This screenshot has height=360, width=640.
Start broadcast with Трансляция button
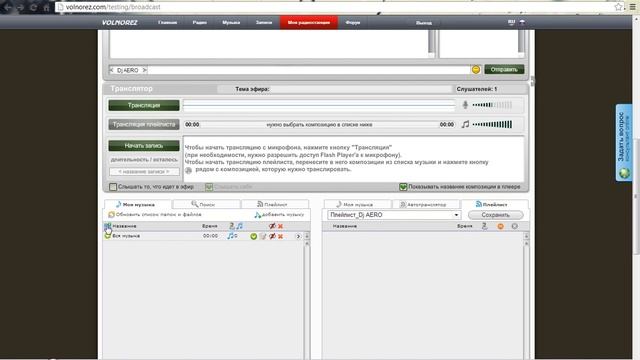(144, 105)
